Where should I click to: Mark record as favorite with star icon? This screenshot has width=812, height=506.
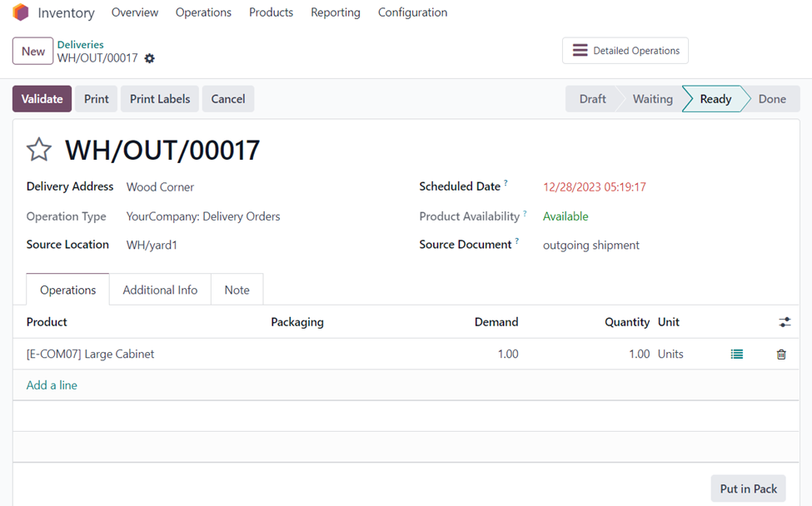pyautogui.click(x=39, y=150)
